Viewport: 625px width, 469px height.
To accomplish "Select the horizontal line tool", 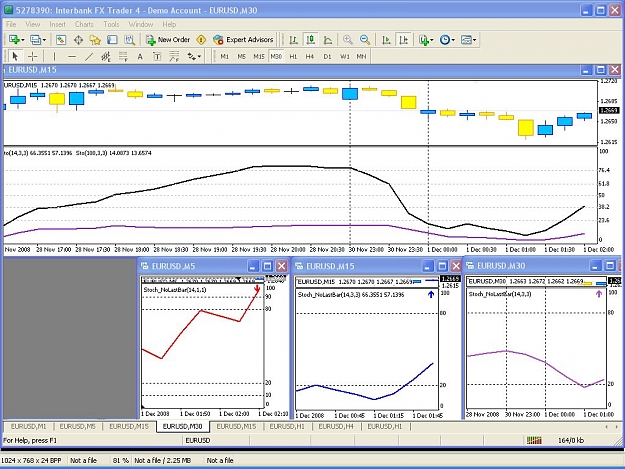I will pyautogui.click(x=72, y=57).
